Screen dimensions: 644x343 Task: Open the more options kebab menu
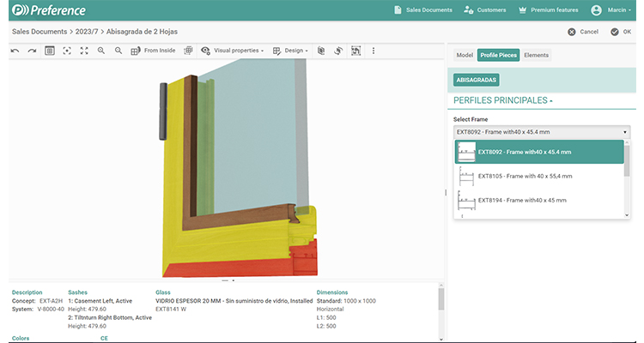click(x=374, y=51)
